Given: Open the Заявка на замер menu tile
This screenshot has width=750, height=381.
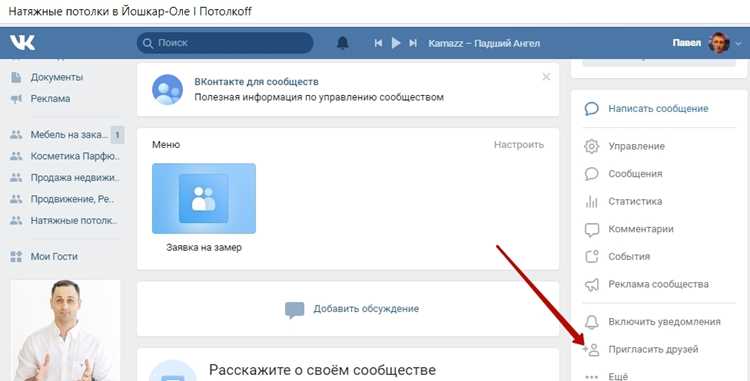Looking at the screenshot, I should [204, 198].
